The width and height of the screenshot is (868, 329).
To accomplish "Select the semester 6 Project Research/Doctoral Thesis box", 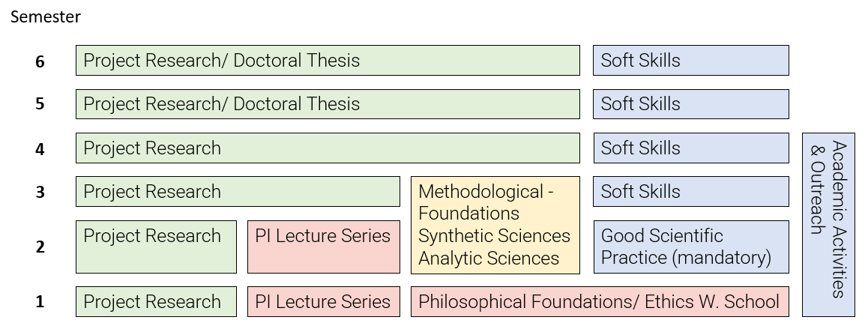I will coord(328,61).
